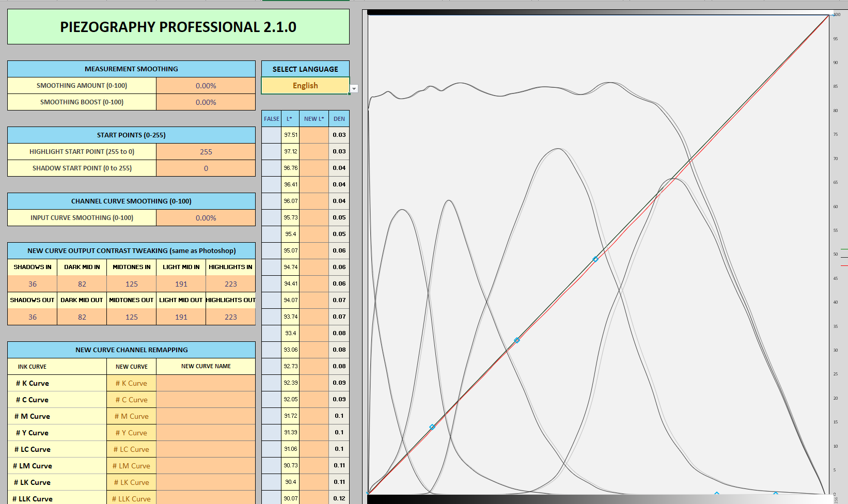
Task: Choose new curve for # LM Curve
Action: click(x=132, y=466)
